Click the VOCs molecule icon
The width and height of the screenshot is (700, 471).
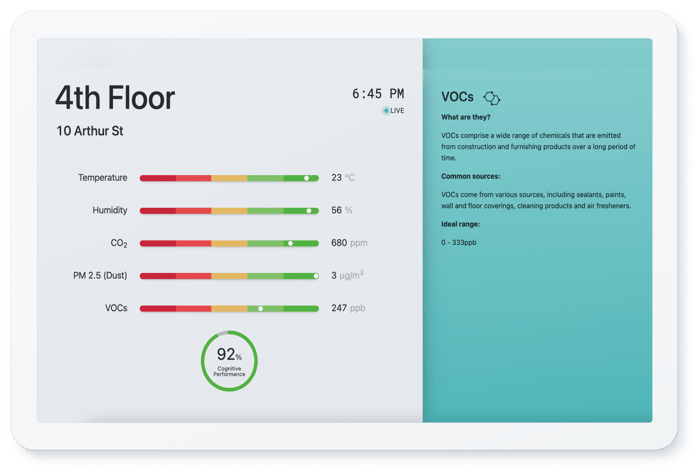(492, 98)
